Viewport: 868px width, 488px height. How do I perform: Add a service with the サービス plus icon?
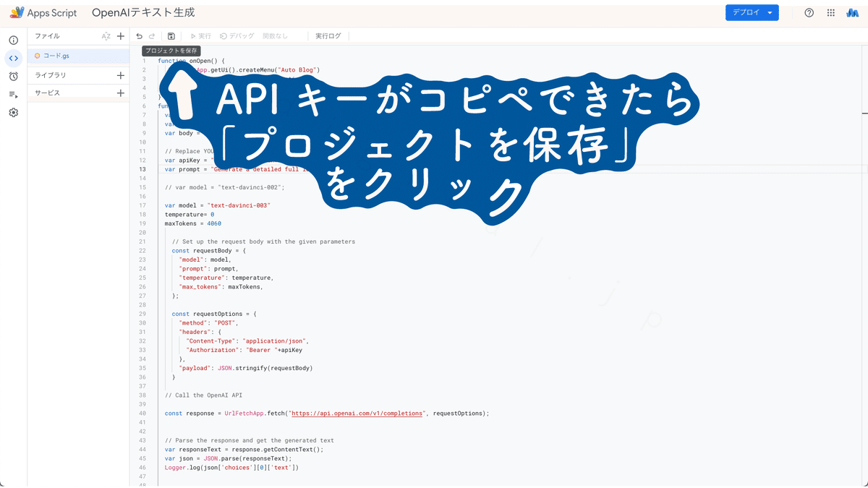tap(121, 93)
